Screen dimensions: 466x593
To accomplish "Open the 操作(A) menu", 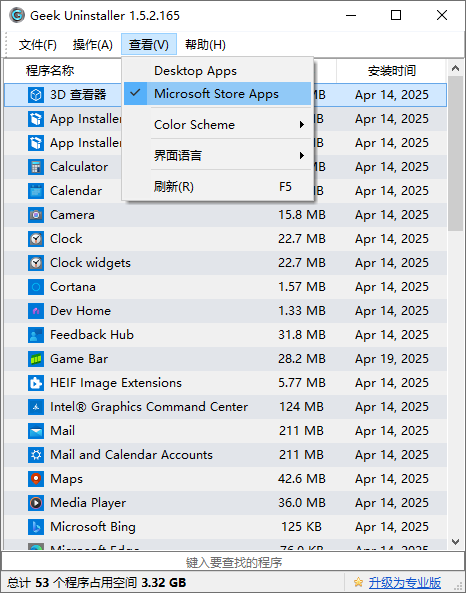I will coord(93,45).
